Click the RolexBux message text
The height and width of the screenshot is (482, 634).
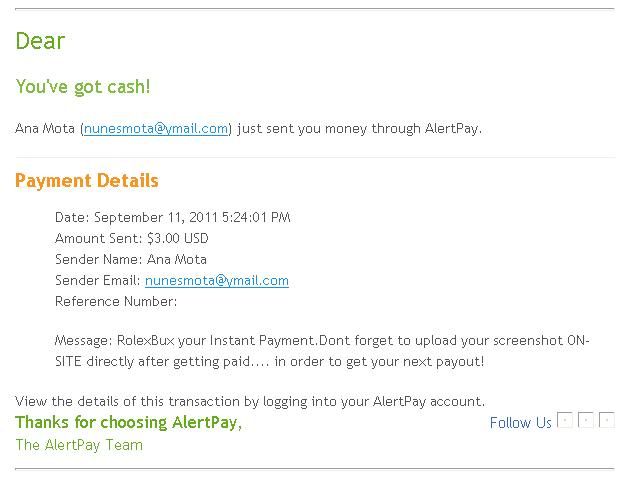pyautogui.click(x=322, y=351)
